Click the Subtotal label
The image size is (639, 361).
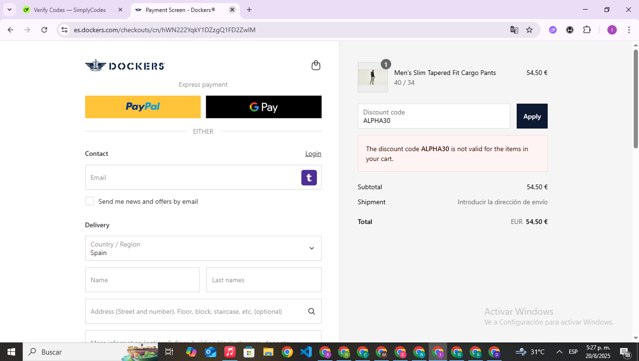(370, 187)
